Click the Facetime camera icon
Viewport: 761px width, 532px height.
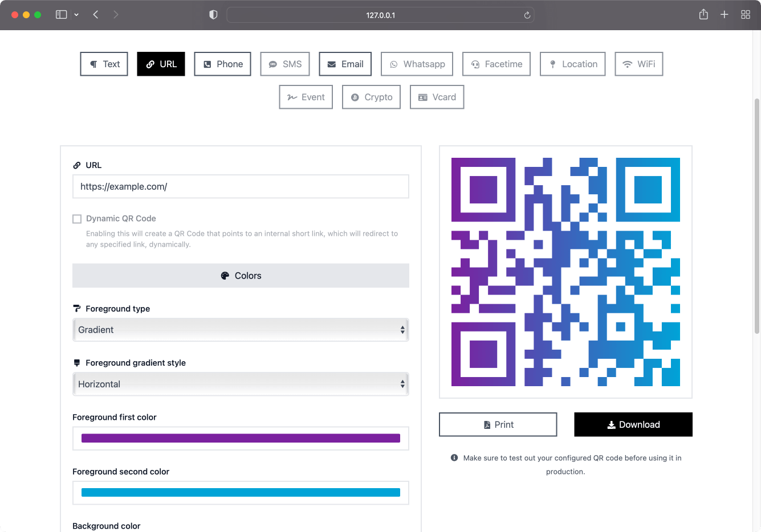[x=475, y=64]
